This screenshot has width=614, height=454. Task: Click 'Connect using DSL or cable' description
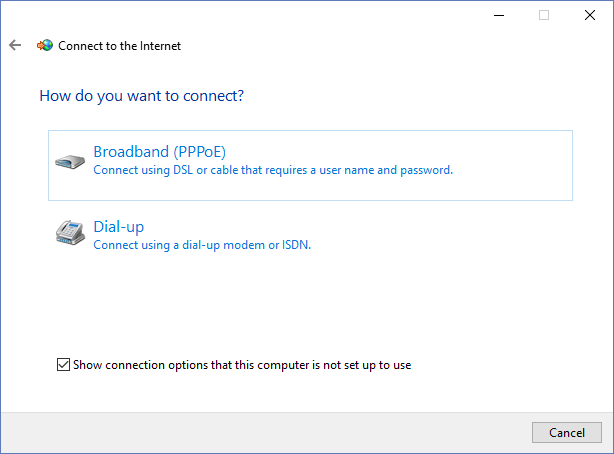[273, 170]
